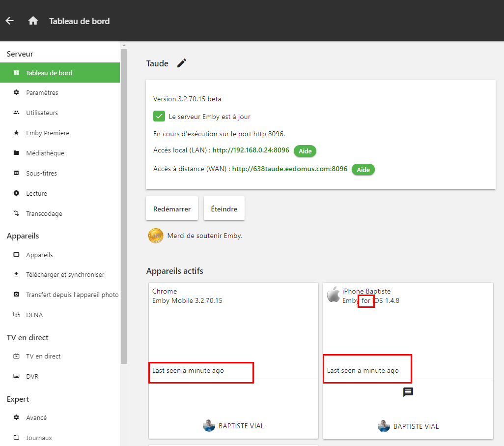Image resolution: width=504 pixels, height=446 pixels.
Task: Open Télécharger et synchroniser page
Action: tap(60, 274)
